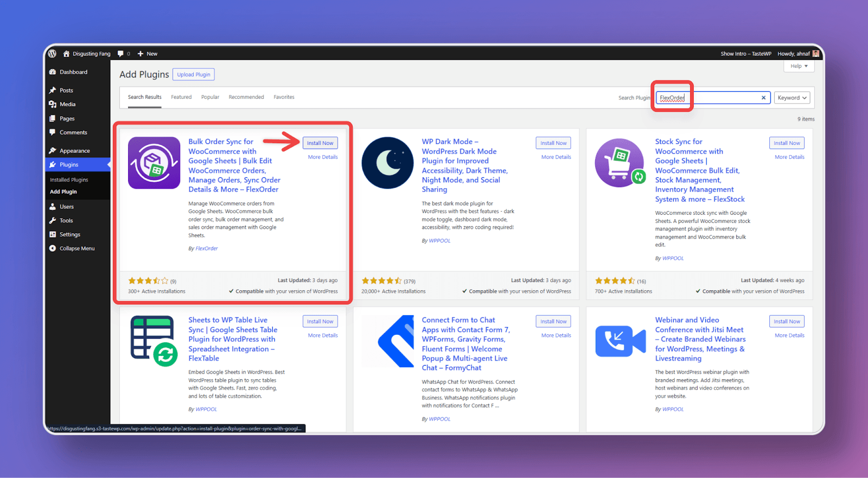
Task: Focus the Search Plugins input field
Action: click(x=713, y=98)
